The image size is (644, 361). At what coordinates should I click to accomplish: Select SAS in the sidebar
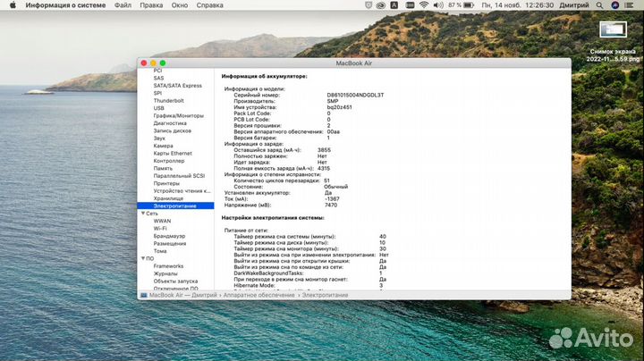(x=158, y=78)
